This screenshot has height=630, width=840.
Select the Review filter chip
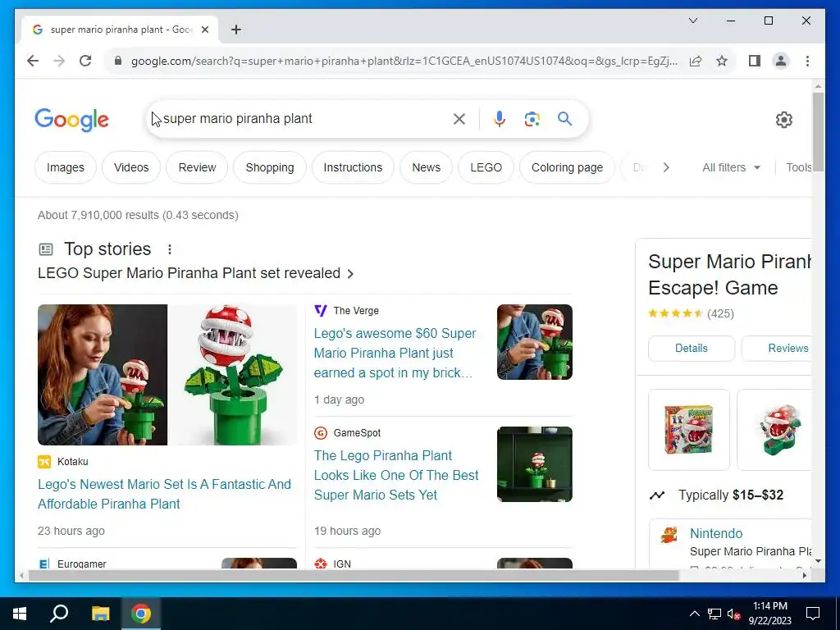tap(197, 167)
